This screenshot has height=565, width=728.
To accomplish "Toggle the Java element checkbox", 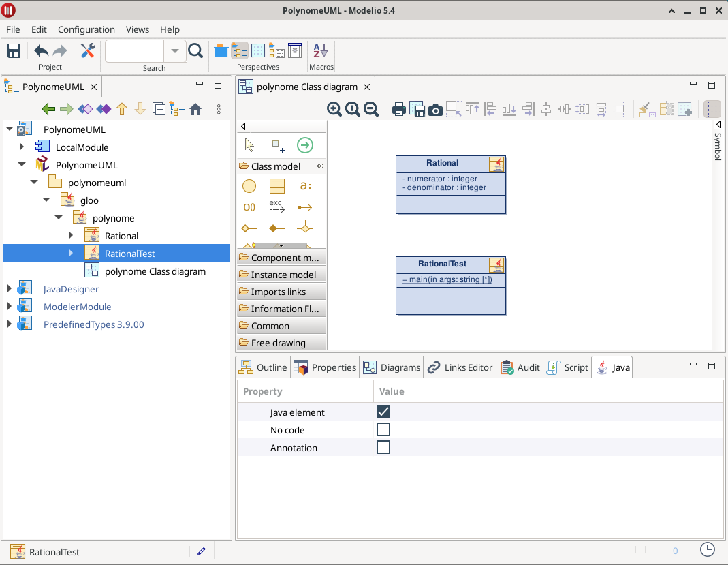I will pos(383,412).
